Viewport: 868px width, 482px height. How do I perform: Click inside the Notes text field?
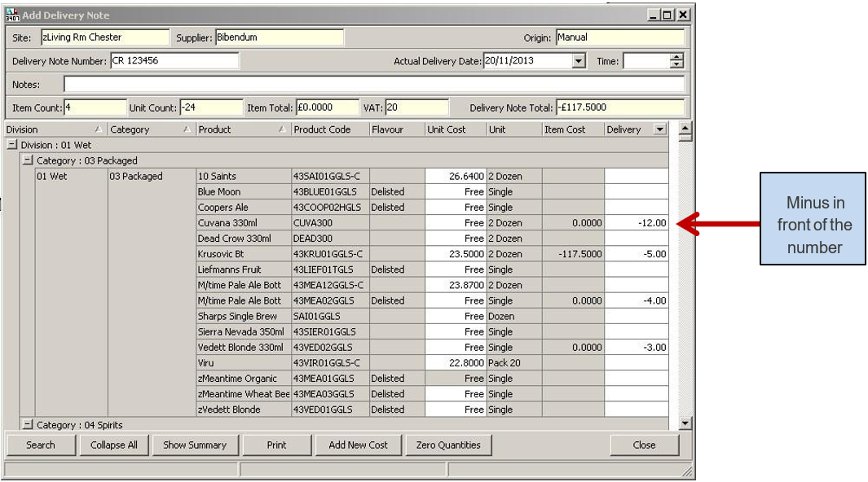[x=373, y=84]
